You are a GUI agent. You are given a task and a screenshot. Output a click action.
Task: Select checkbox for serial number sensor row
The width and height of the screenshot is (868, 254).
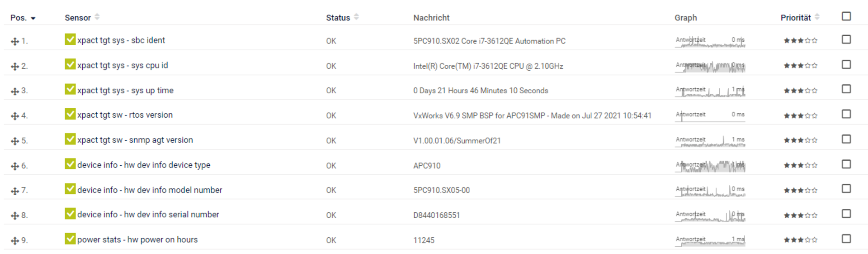point(846,214)
